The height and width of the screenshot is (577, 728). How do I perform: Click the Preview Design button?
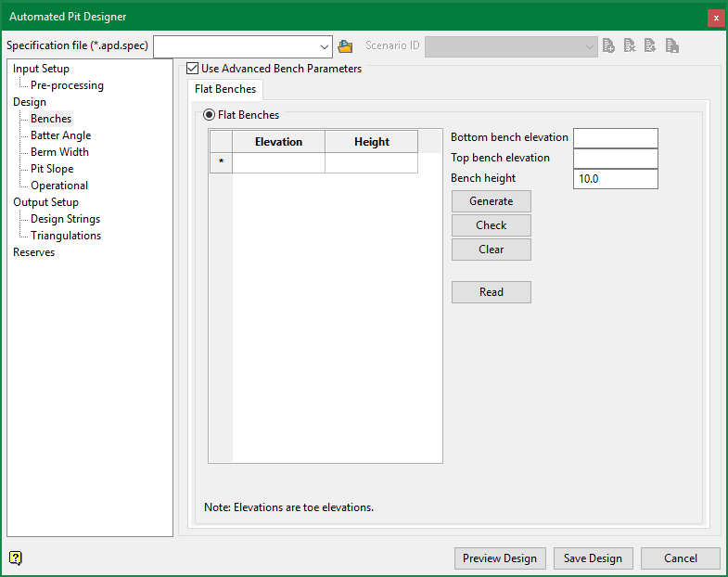coord(500,558)
